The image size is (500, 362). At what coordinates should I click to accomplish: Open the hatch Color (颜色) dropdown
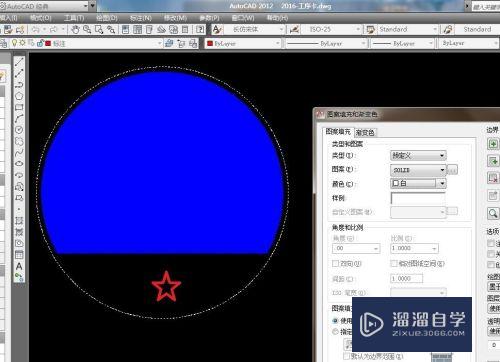[x=418, y=183]
